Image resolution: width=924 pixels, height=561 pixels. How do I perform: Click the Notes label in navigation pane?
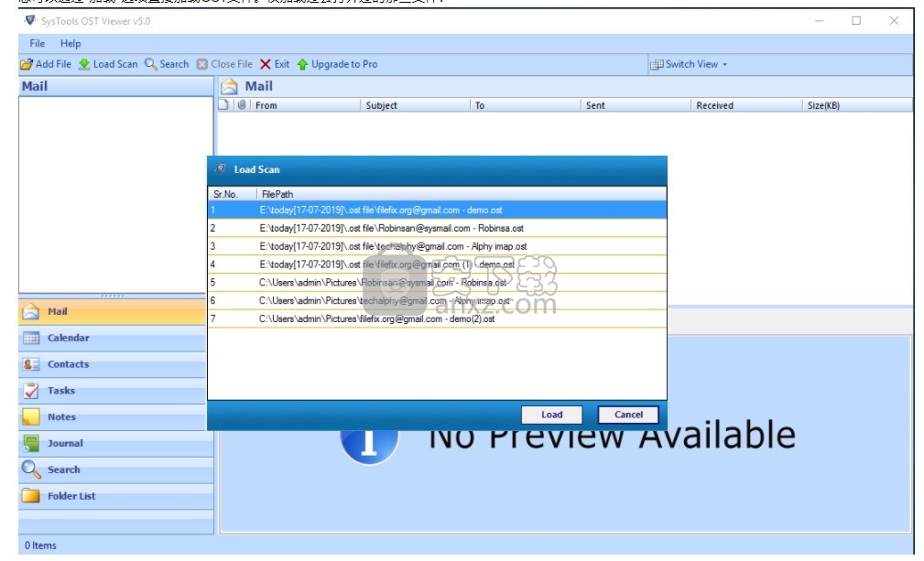tap(62, 416)
